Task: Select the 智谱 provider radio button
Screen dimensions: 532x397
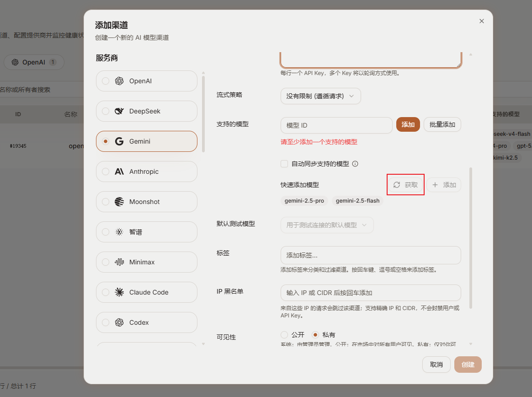Action: [106, 232]
